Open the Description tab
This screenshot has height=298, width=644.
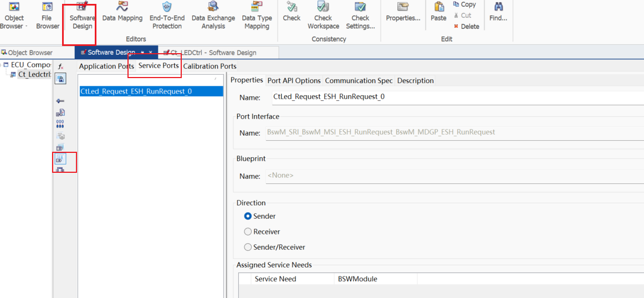click(x=415, y=80)
